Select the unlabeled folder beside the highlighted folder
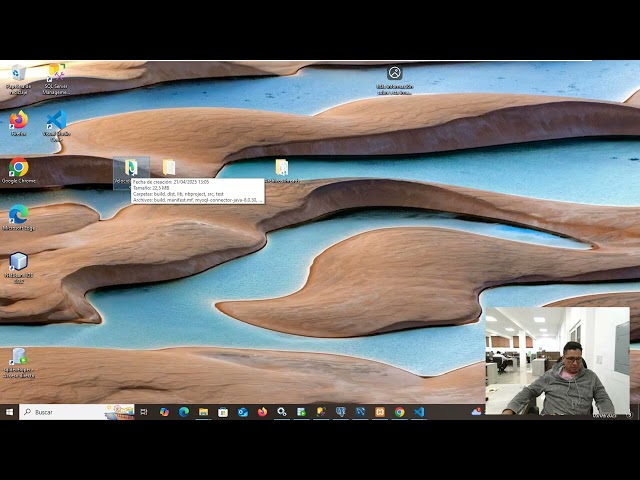The image size is (640, 480). [x=169, y=167]
